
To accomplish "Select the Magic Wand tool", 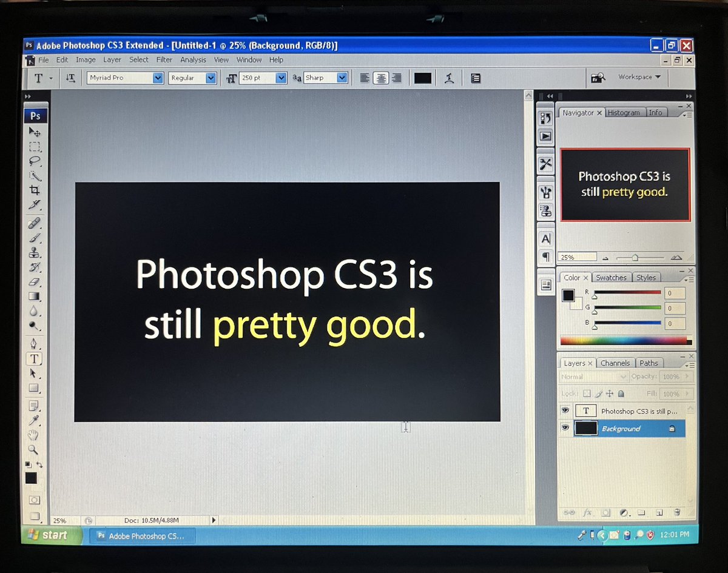I will [35, 176].
